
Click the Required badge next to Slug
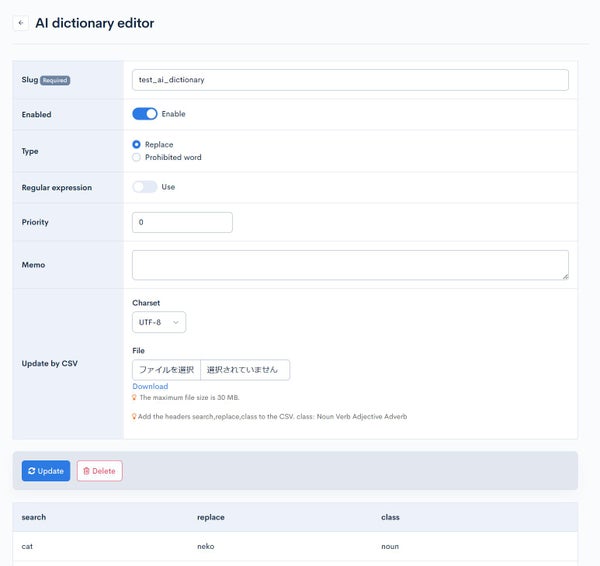click(55, 80)
